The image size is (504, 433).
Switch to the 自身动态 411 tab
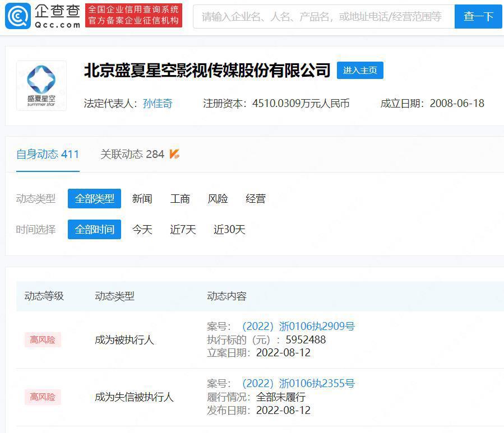[48, 154]
